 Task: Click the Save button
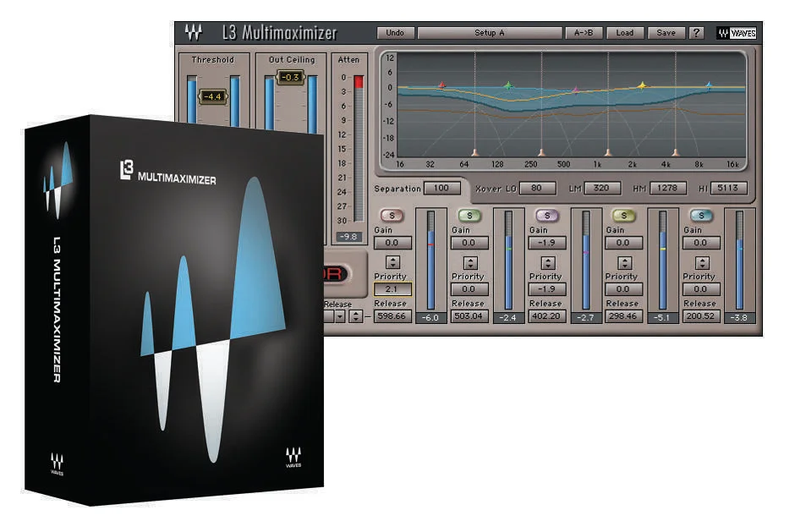click(x=666, y=33)
